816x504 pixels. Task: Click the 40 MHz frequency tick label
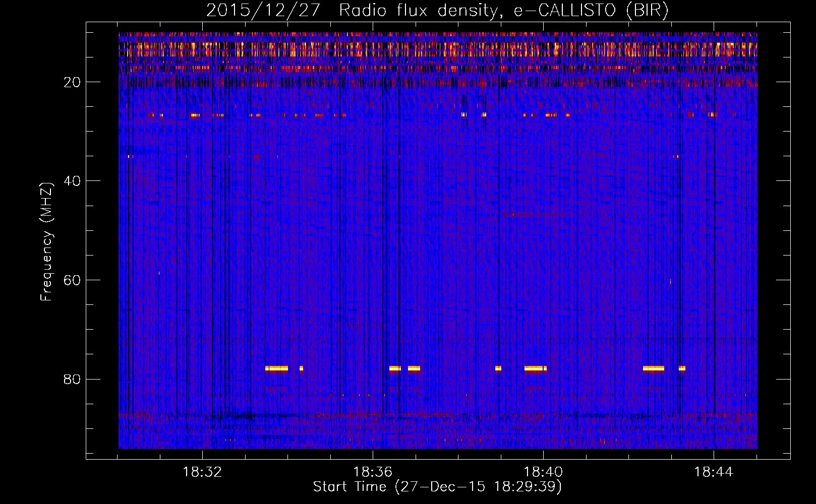[72, 181]
